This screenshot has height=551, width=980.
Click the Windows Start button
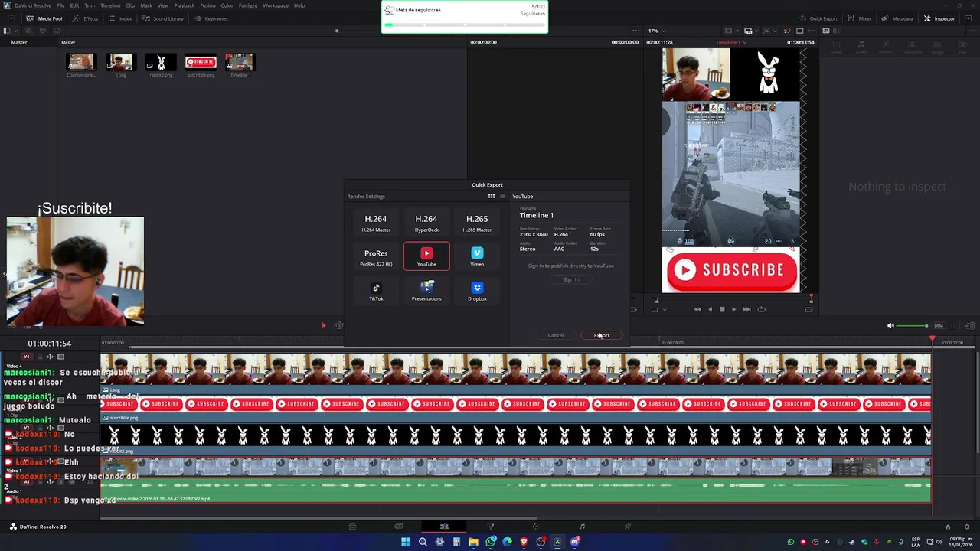pos(406,542)
